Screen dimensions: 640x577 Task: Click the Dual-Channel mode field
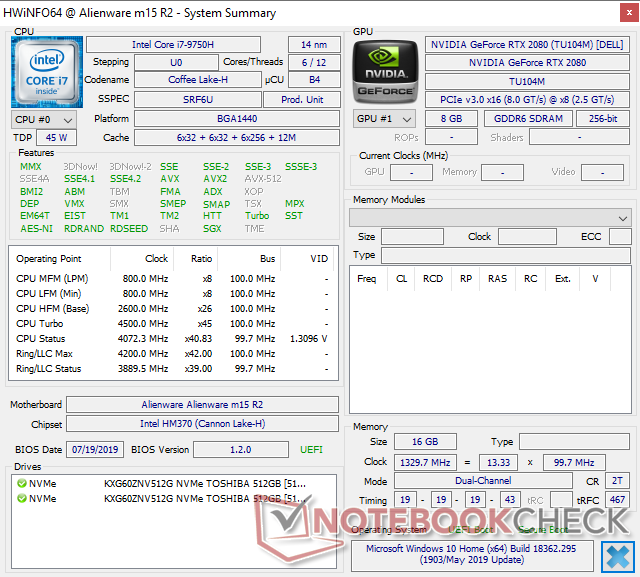click(x=483, y=481)
